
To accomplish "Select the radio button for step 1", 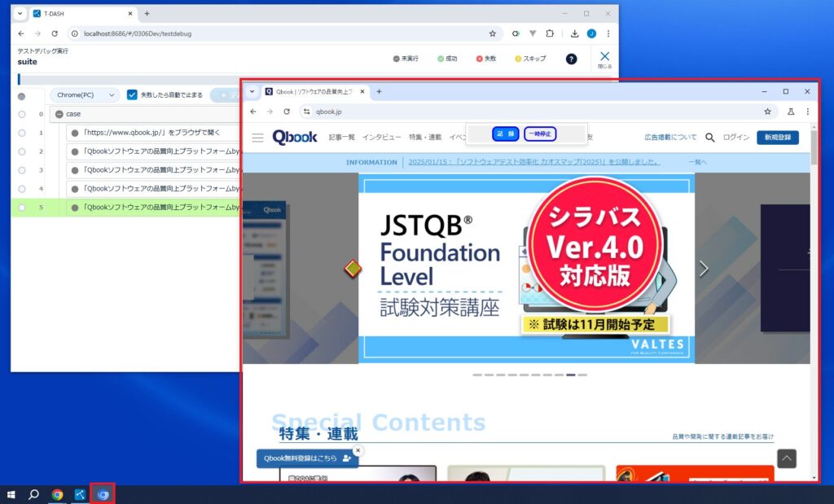I will pyautogui.click(x=22, y=133).
